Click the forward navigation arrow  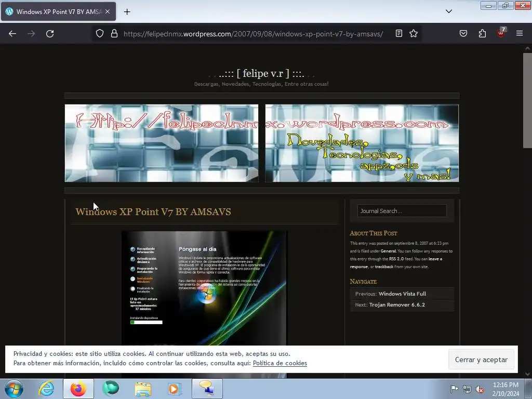tap(31, 34)
